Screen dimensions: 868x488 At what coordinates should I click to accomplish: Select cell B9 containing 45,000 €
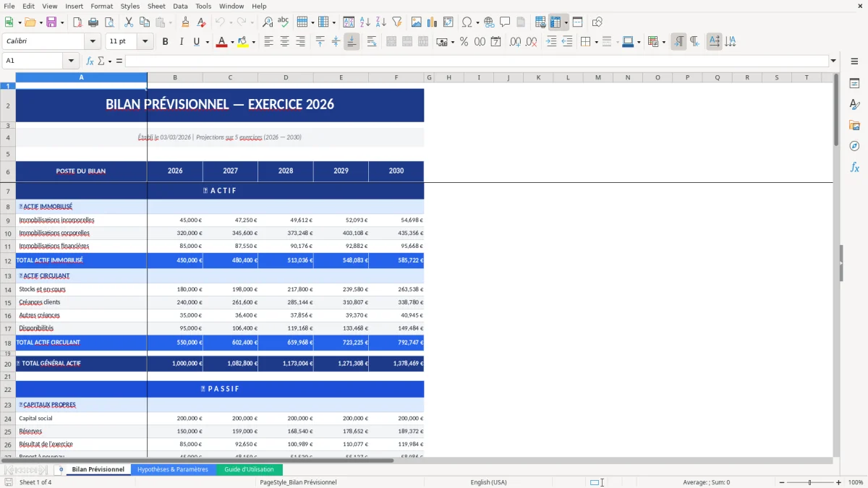[x=174, y=220]
